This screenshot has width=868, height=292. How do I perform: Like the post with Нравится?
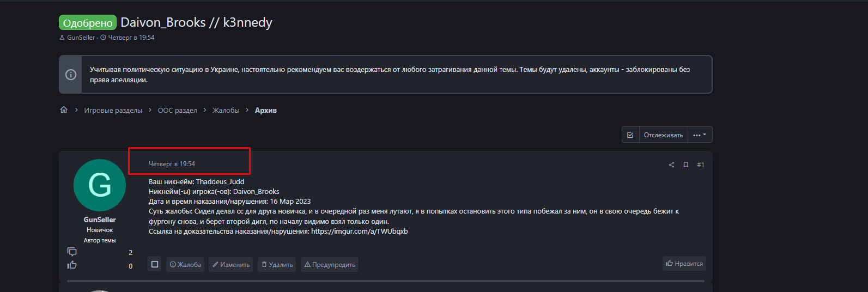click(684, 264)
